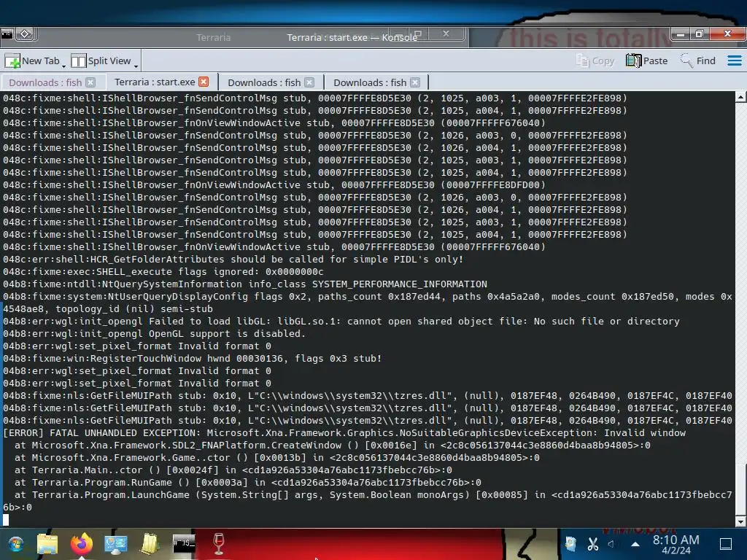Viewport: 747px width, 560px height.
Task: Click the clock showing 8:10 AM
Action: pyautogui.click(x=676, y=544)
